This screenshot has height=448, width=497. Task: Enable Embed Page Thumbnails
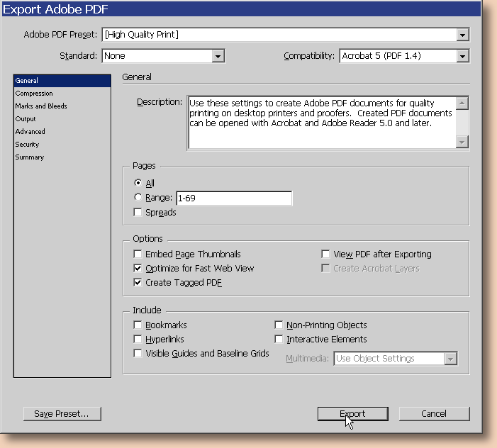click(138, 254)
